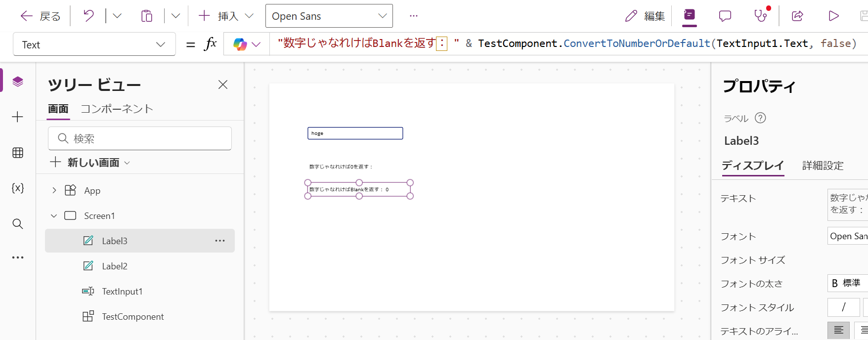Switch to the ディスプレイ properties tab
868x340 pixels.
pos(753,166)
